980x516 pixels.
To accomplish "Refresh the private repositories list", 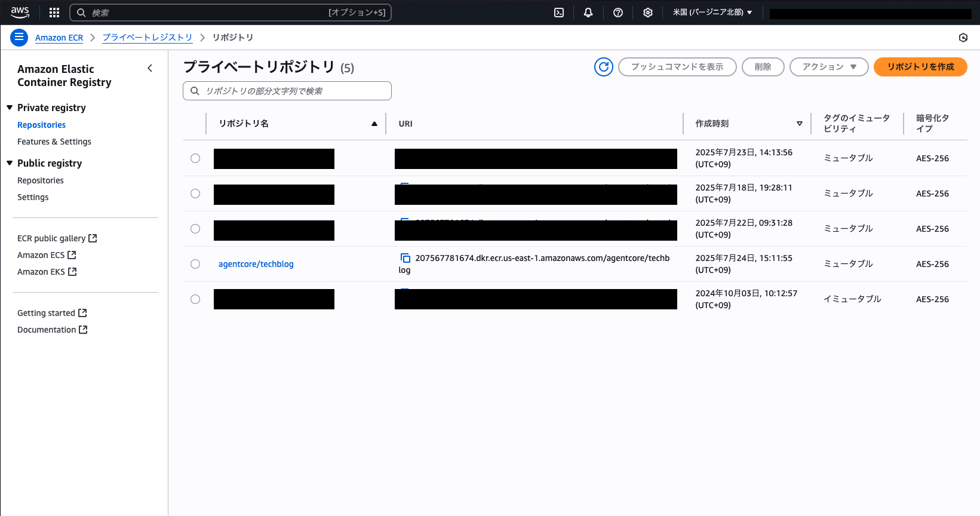I will (x=604, y=67).
